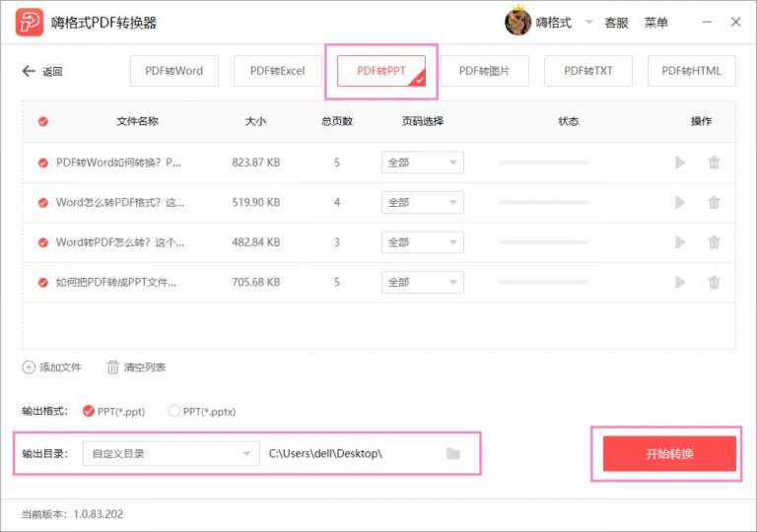Screen dimensions: 757x532
Task: Select file name 如何把PDF转成PPT文件...
Action: 116,283
